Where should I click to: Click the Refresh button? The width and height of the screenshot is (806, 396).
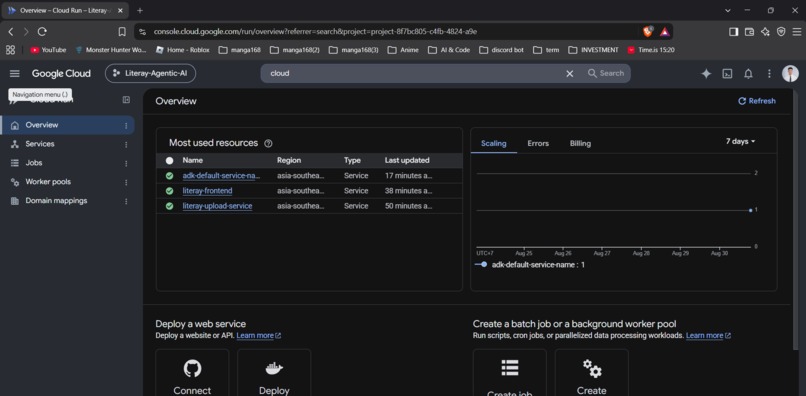[x=757, y=101]
